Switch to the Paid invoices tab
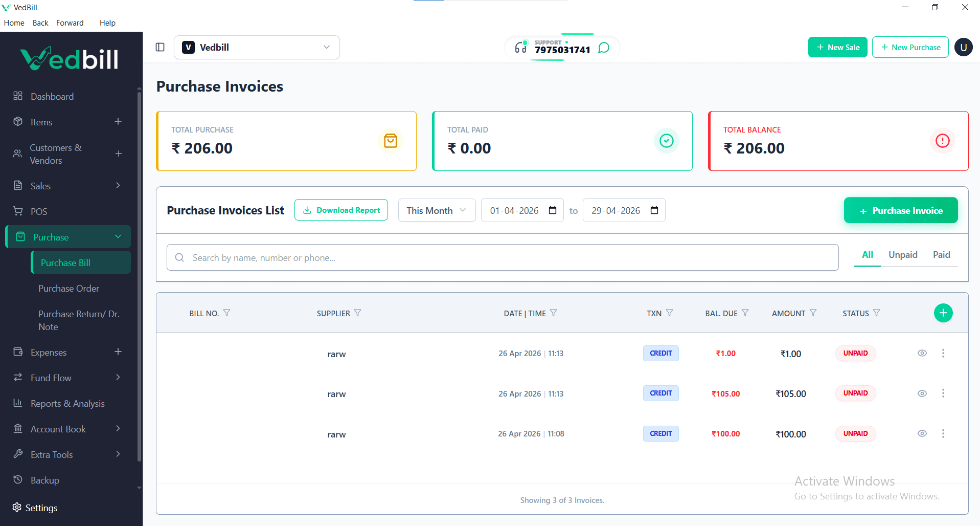980x526 pixels. 942,254
